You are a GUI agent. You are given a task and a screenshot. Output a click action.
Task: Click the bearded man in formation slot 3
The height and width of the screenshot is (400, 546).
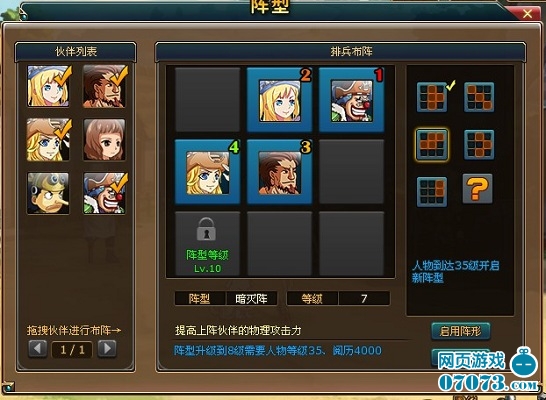coord(280,172)
